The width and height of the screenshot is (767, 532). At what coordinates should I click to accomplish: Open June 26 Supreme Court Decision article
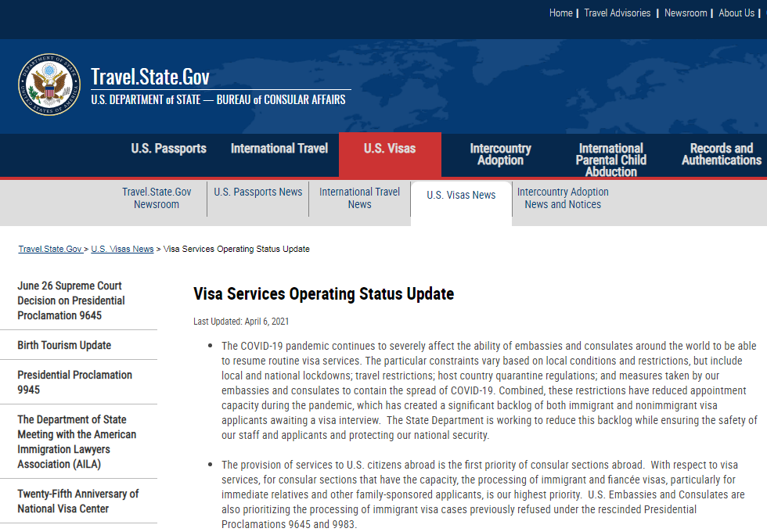pyautogui.click(x=71, y=300)
